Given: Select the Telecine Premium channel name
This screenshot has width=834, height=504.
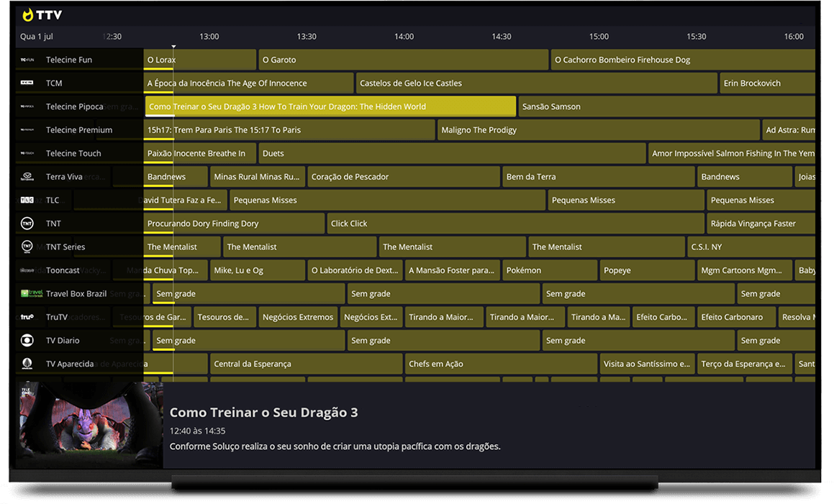Looking at the screenshot, I should tap(79, 130).
